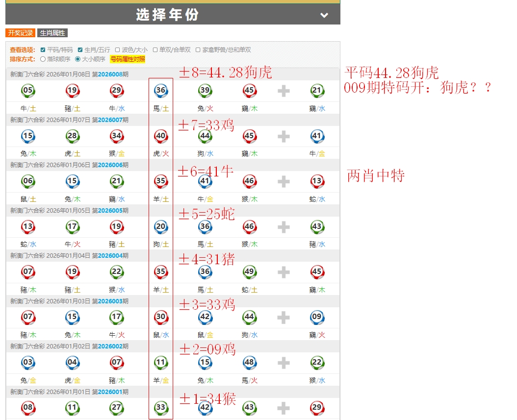
Task: Click green ball 49 in draw 2026004
Action: 249,272
